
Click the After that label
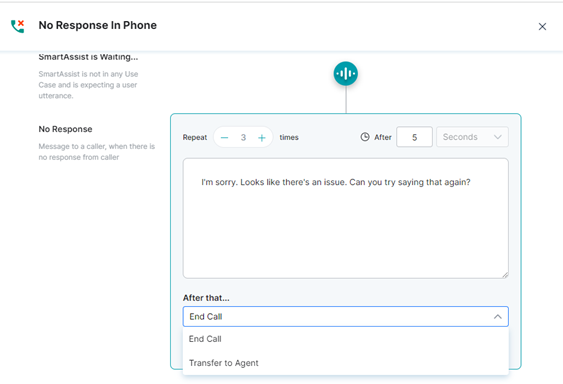206,298
